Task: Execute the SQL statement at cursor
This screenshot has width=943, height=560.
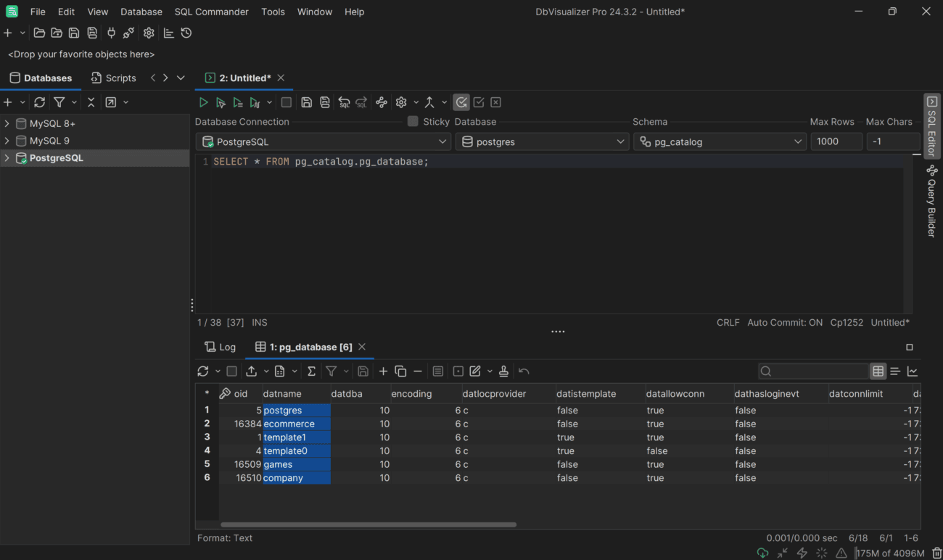Action: (x=221, y=102)
